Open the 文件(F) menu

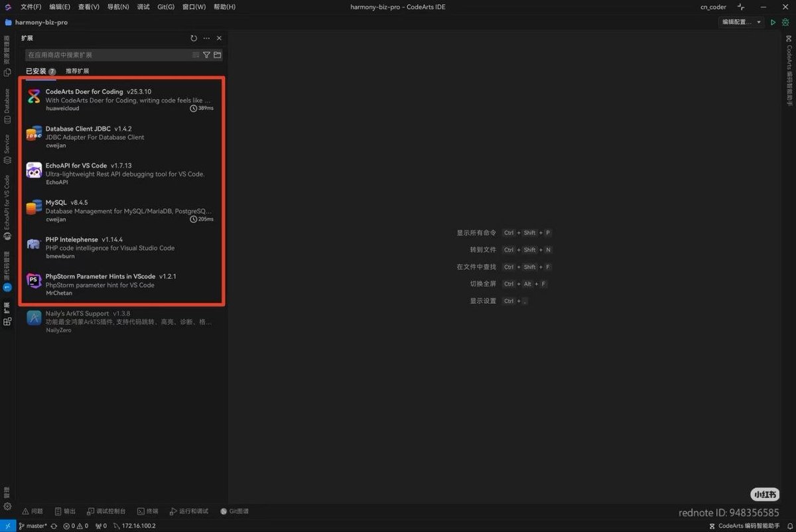[x=31, y=7]
